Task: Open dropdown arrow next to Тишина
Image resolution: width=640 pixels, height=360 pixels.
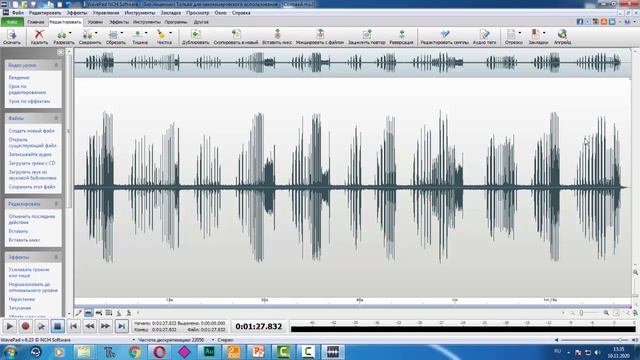Action: click(x=146, y=33)
